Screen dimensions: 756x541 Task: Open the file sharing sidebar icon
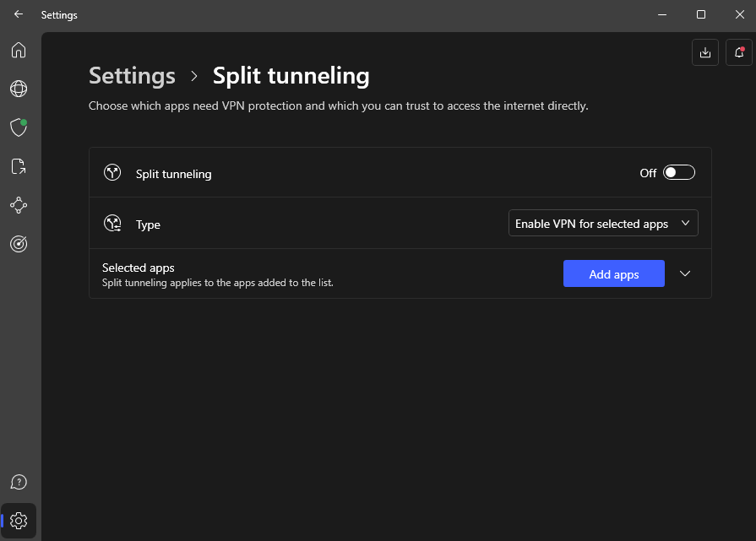[19, 166]
